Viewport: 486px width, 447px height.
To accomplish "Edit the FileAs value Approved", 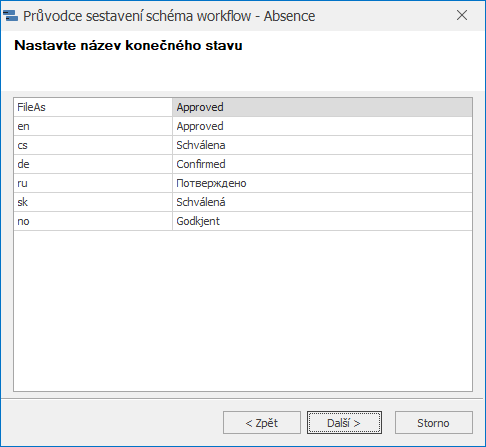I will click(x=322, y=107).
